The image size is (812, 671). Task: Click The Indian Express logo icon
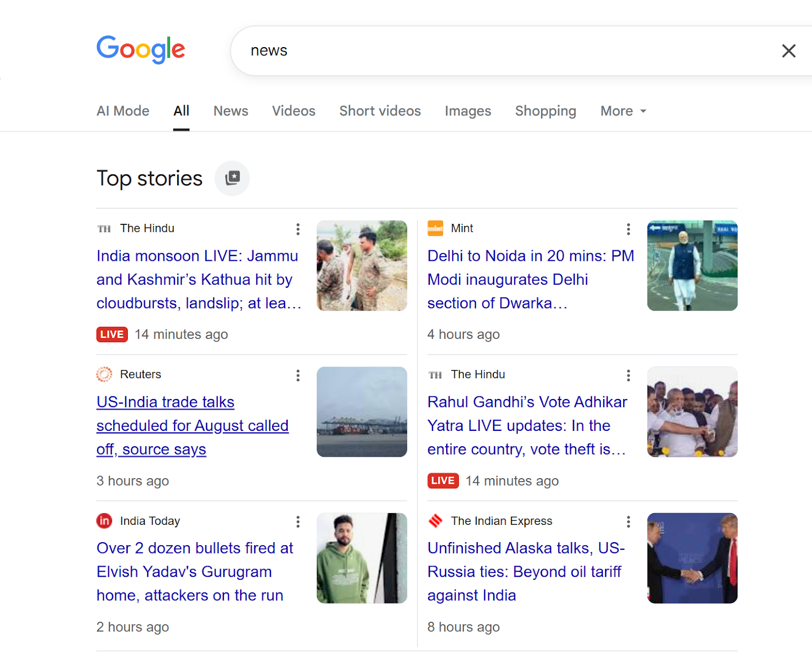435,521
